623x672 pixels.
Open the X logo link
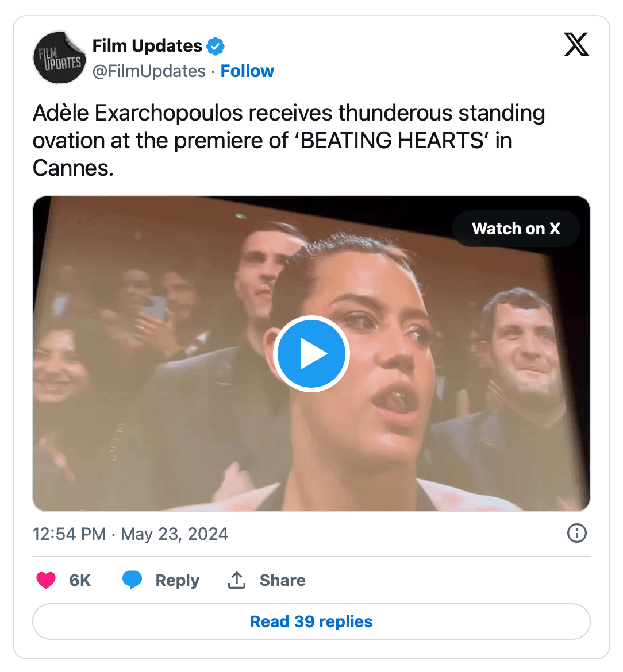point(576,45)
